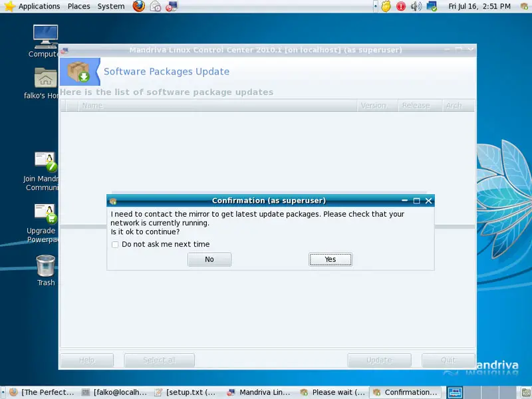
Task: Click Yes to contact the mirror
Action: [331, 259]
